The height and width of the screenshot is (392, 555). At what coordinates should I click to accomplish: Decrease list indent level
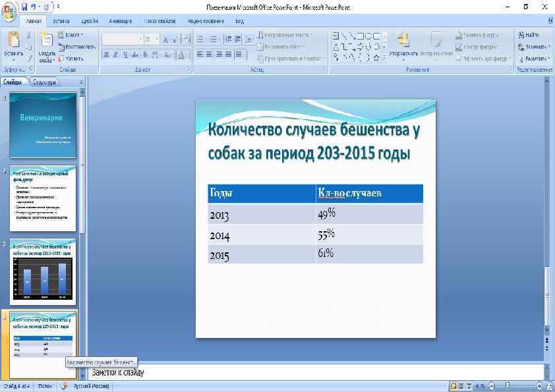(228, 40)
